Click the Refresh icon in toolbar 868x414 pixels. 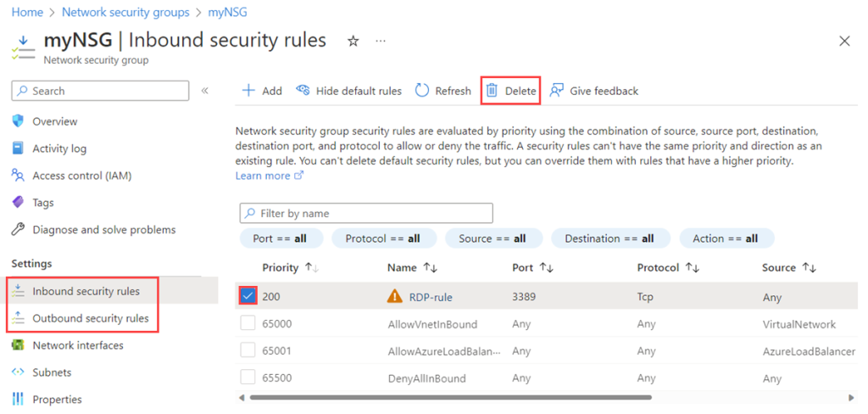422,91
